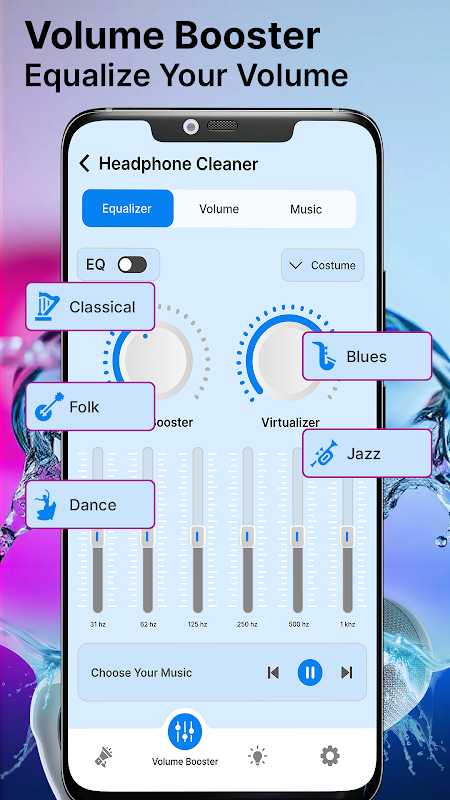Screen dimensions: 450x800
Task: Skip to previous track
Action: tap(273, 672)
